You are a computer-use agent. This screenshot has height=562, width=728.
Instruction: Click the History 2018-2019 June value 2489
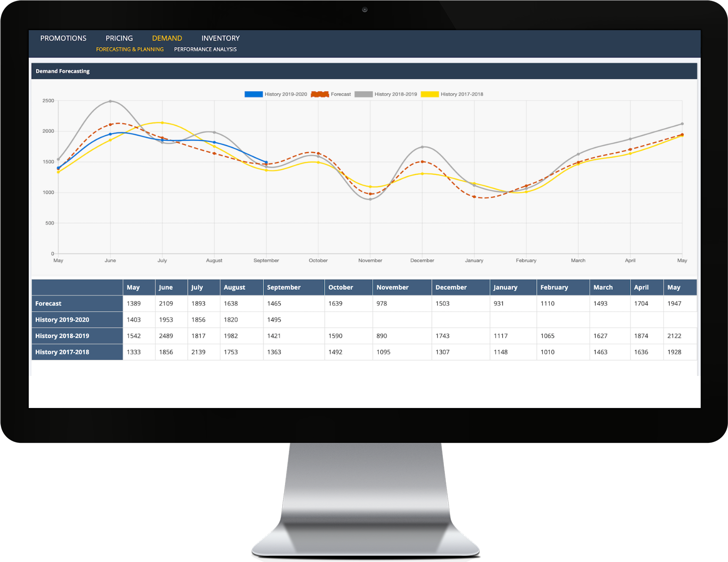tap(166, 336)
